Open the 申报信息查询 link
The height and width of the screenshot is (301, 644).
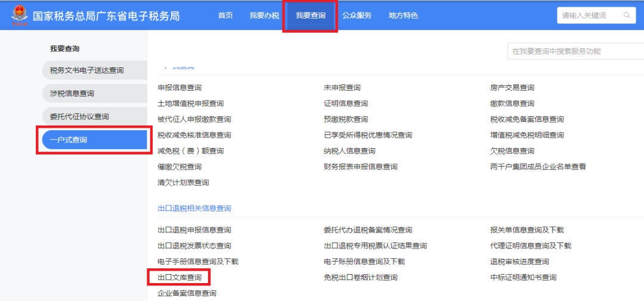(x=179, y=88)
